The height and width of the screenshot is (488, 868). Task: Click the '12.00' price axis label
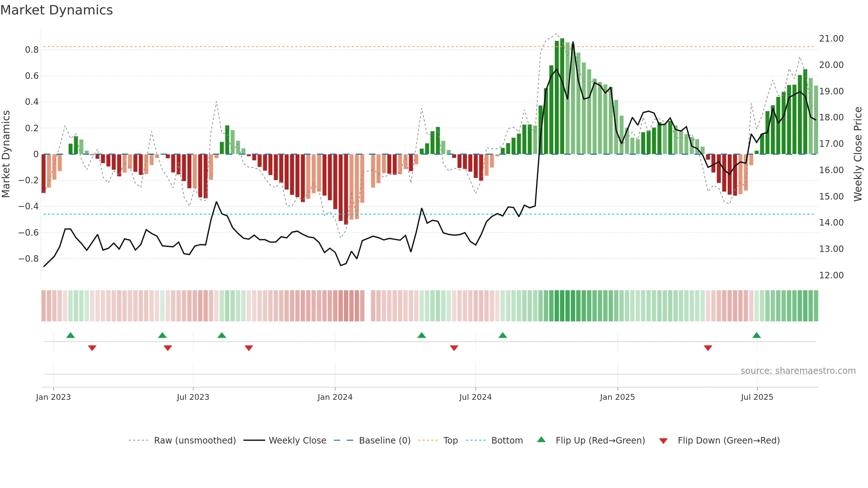[x=831, y=275]
